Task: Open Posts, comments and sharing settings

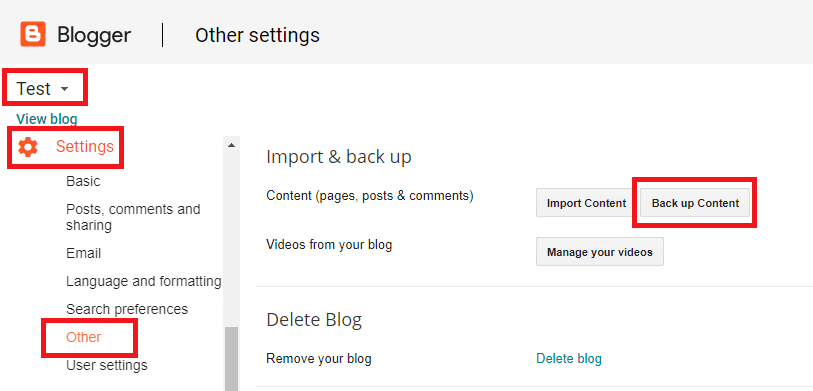Action: tap(133, 217)
